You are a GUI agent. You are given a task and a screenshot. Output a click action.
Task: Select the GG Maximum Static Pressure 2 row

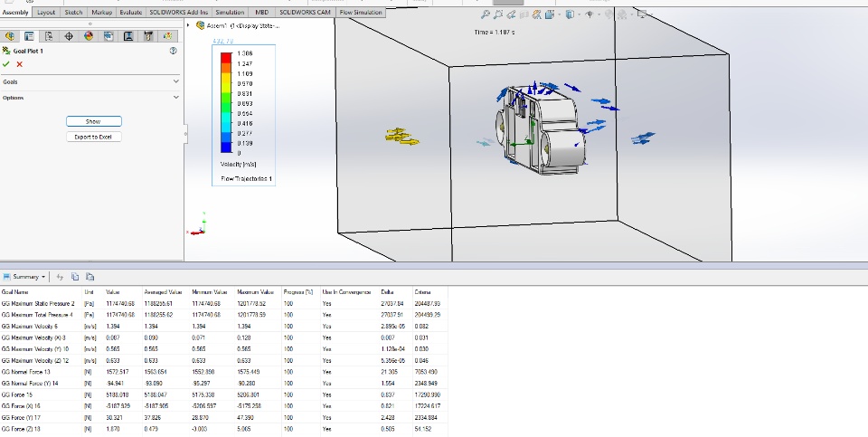coord(223,303)
